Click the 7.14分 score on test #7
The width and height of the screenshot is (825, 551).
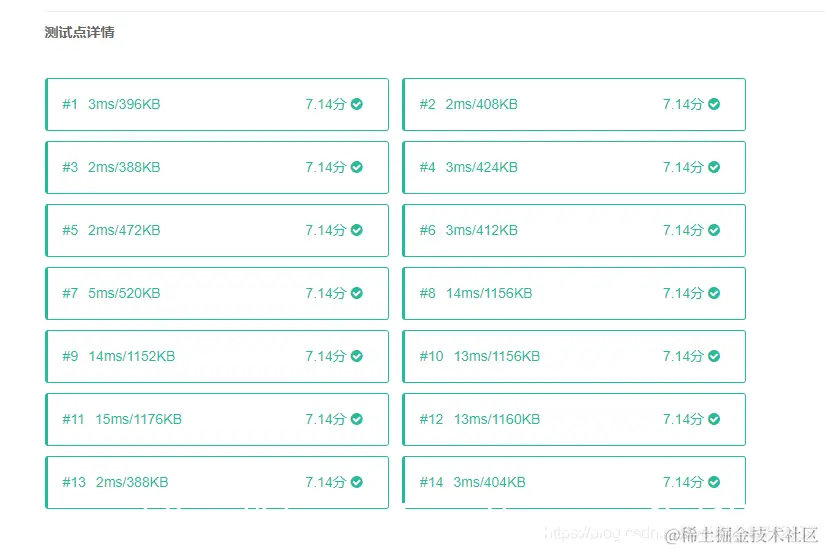pos(326,293)
